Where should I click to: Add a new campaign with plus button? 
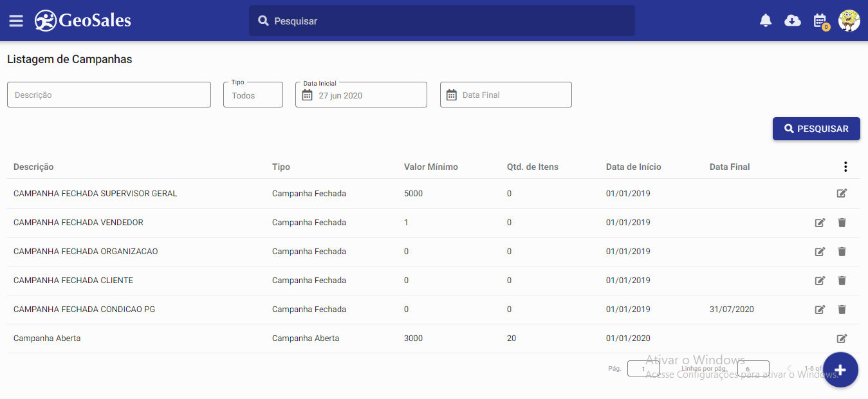coord(840,370)
